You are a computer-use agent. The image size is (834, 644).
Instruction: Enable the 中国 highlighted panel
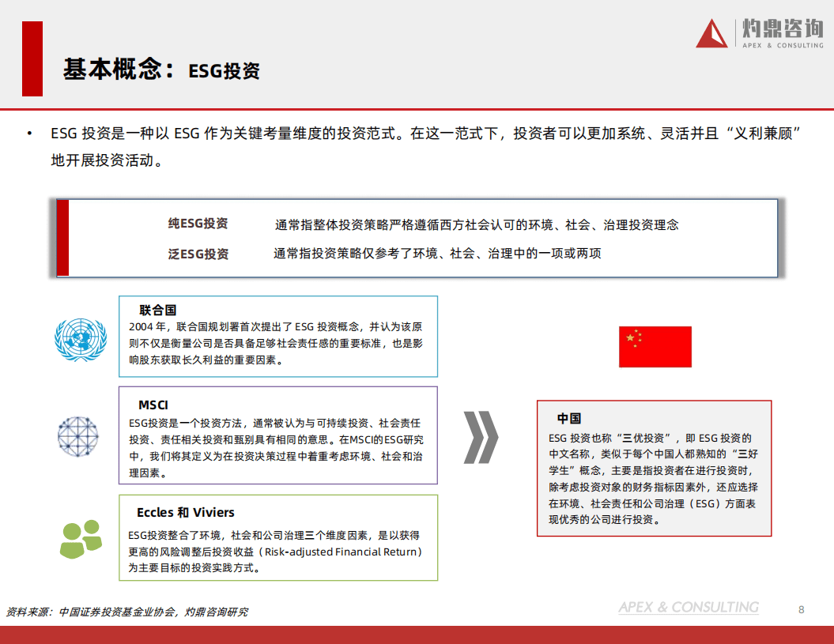click(654, 470)
